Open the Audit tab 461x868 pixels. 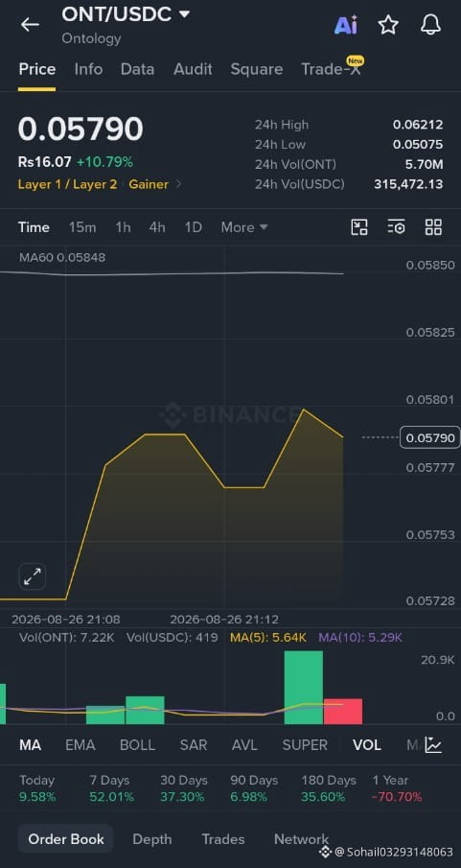193,69
